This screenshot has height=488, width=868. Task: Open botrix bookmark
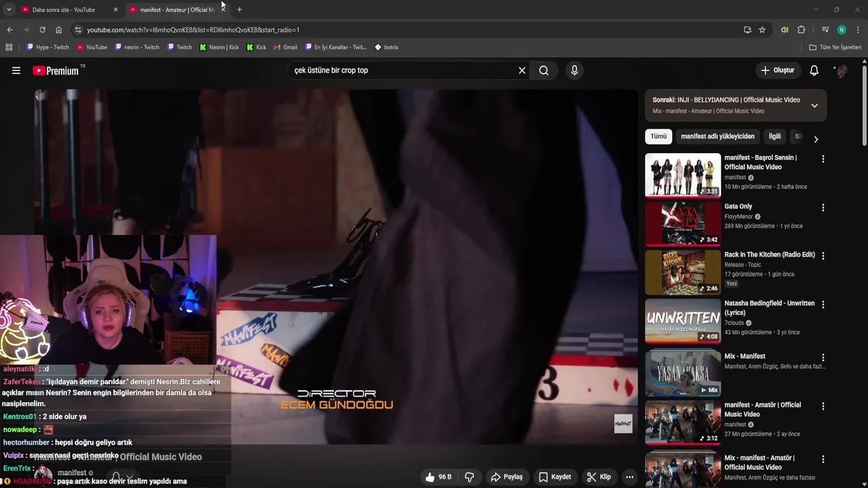[x=387, y=47]
